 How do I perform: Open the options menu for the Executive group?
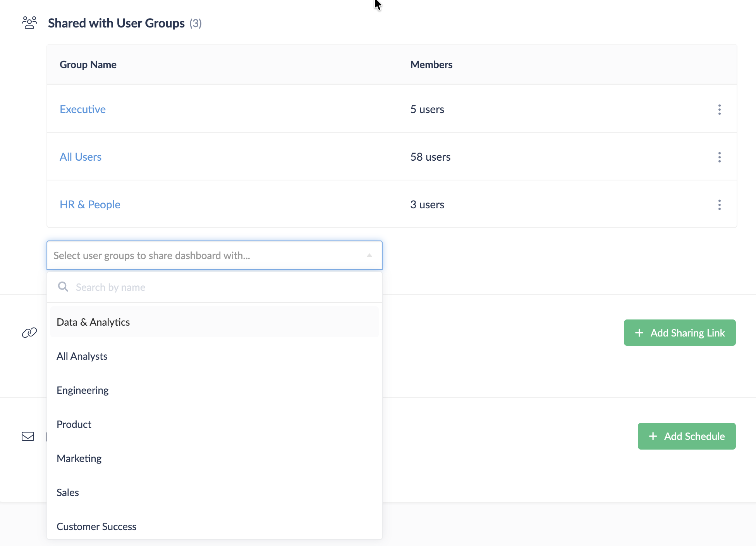pyautogui.click(x=720, y=109)
